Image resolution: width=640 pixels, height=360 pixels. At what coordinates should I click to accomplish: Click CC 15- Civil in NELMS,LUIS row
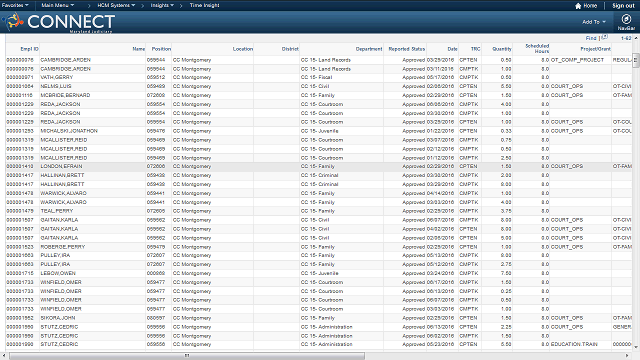[x=315, y=86]
